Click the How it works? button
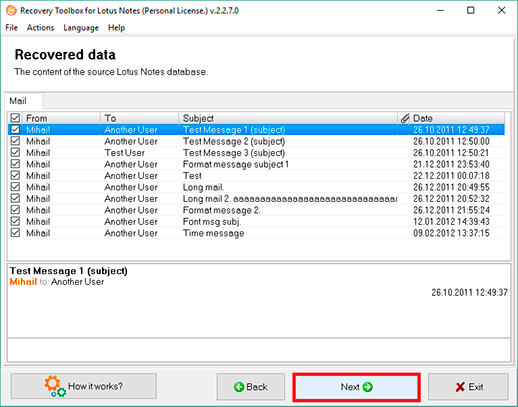 click(x=84, y=386)
